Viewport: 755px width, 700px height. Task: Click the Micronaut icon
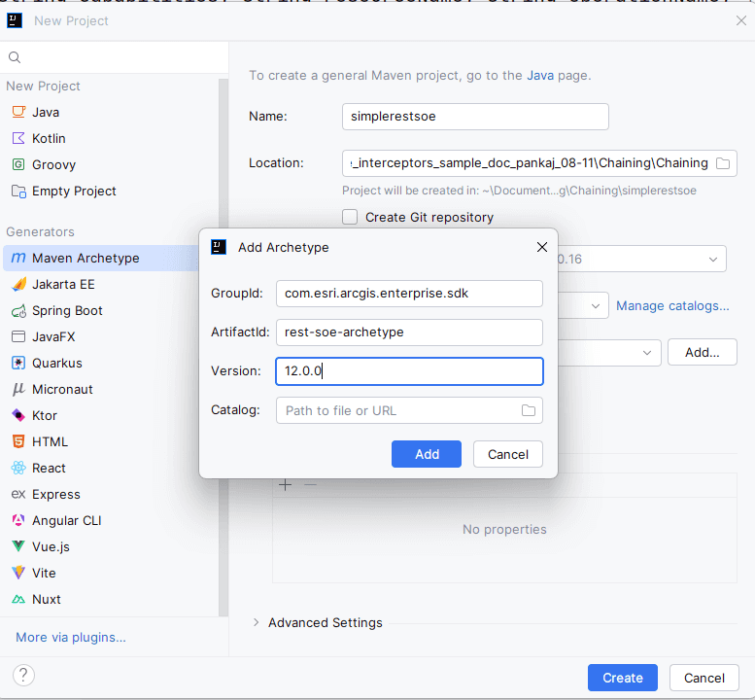pyautogui.click(x=18, y=389)
